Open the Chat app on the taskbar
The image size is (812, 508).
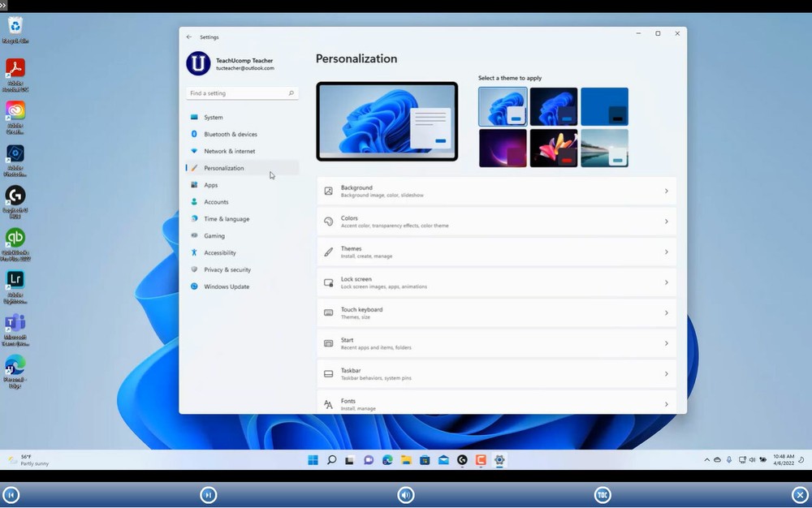(x=369, y=459)
